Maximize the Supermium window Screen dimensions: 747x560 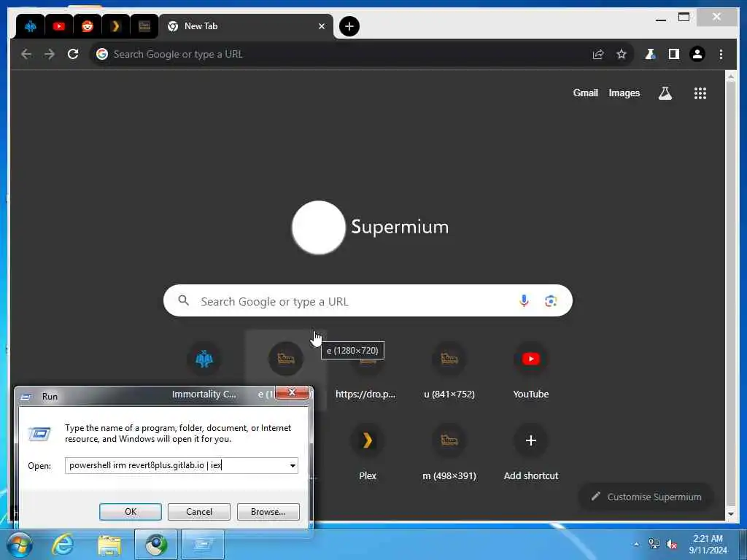[x=684, y=17]
